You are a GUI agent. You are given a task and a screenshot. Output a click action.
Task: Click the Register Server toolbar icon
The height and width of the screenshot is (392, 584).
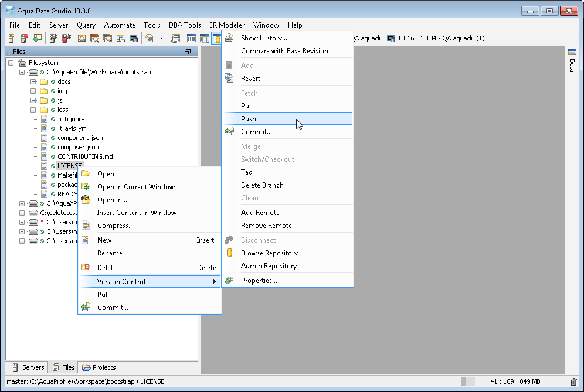tap(12, 38)
